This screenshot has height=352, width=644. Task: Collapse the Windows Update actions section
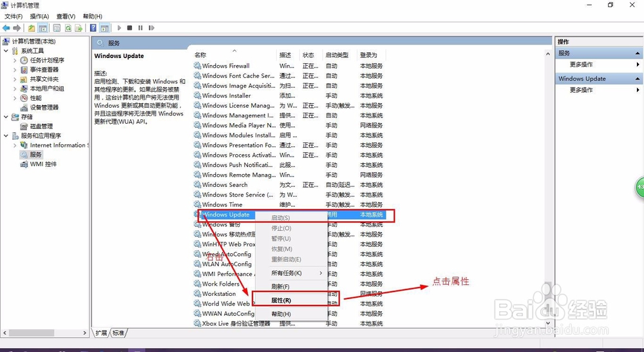[638, 79]
